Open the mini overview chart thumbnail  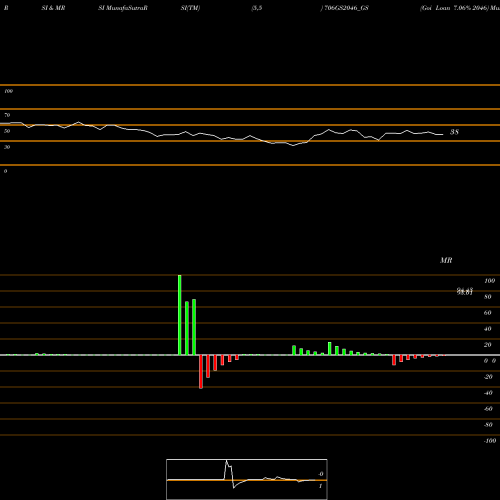(247, 479)
